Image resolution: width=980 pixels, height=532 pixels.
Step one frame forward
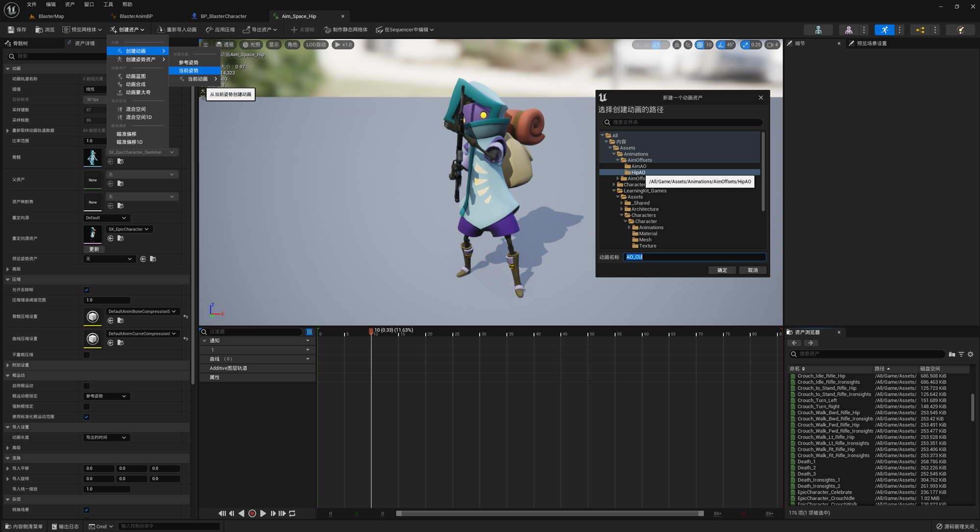(x=273, y=513)
